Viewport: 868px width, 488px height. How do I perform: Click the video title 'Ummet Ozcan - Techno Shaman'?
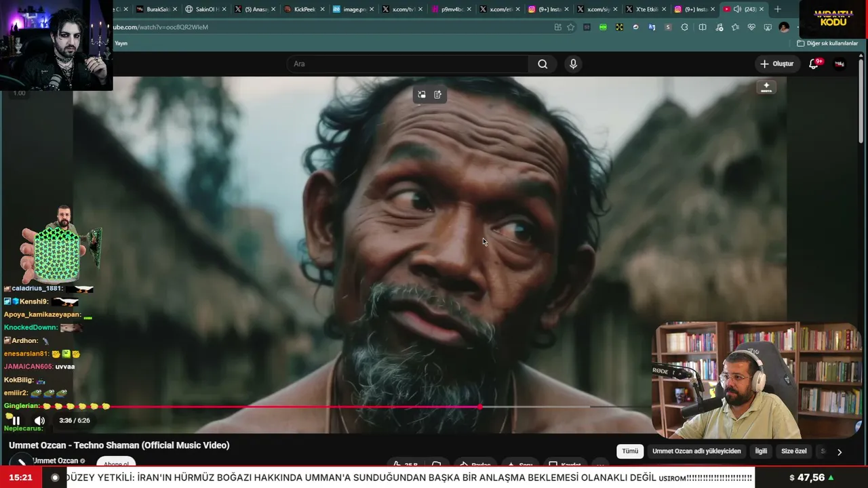click(119, 445)
